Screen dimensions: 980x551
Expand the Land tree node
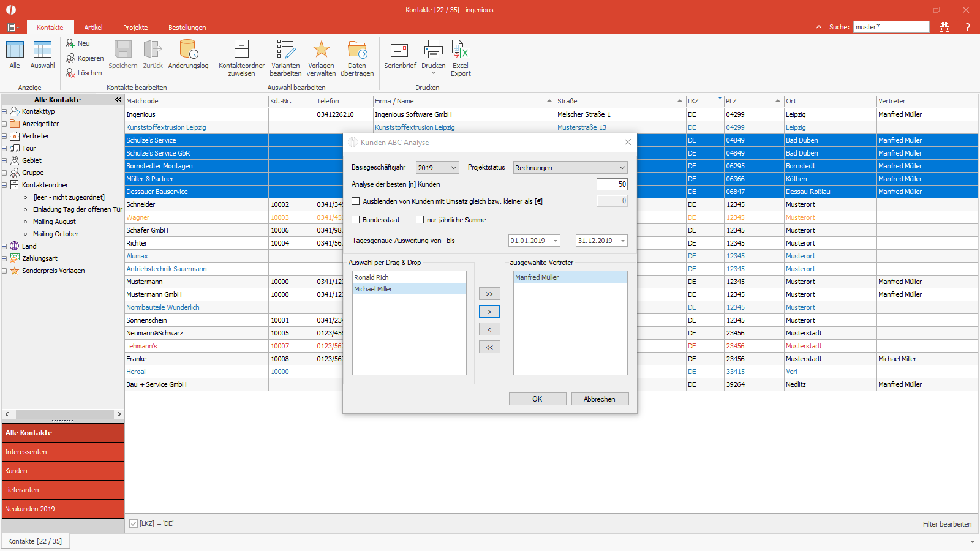coord(4,246)
